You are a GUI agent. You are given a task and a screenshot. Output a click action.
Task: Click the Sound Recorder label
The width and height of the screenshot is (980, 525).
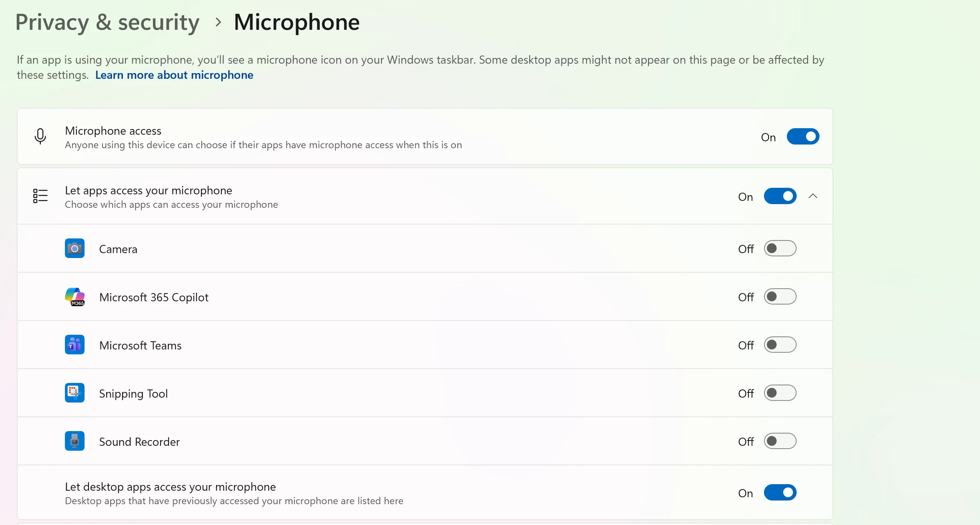tap(139, 442)
